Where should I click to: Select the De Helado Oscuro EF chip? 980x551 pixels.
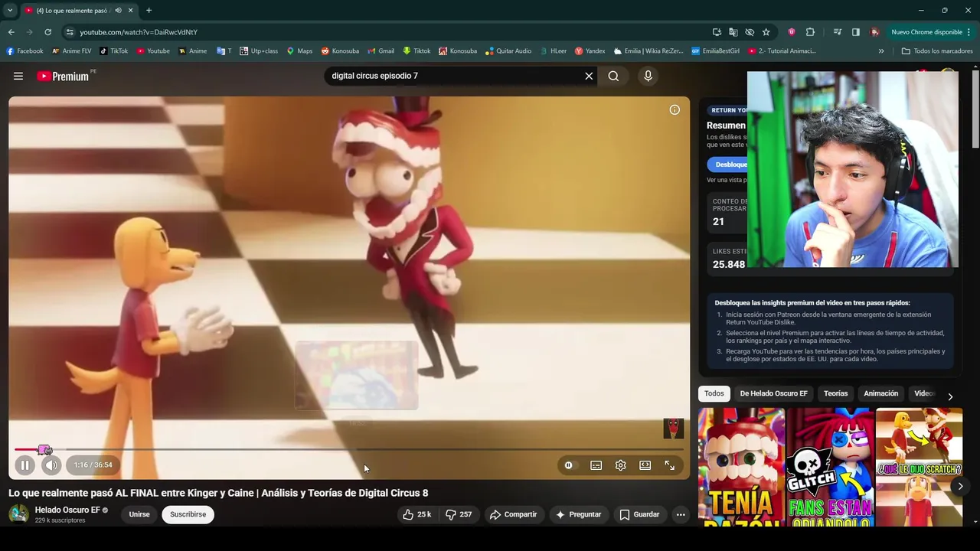(x=773, y=393)
